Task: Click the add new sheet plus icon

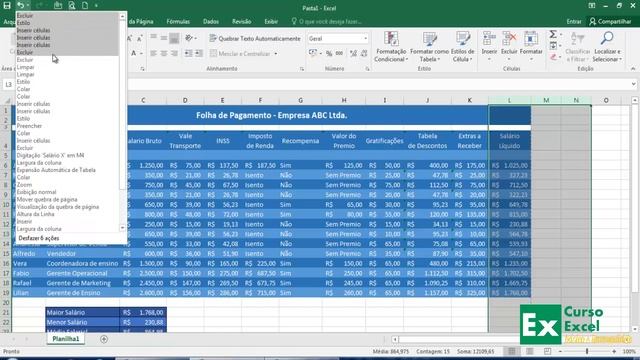Action: (104, 339)
